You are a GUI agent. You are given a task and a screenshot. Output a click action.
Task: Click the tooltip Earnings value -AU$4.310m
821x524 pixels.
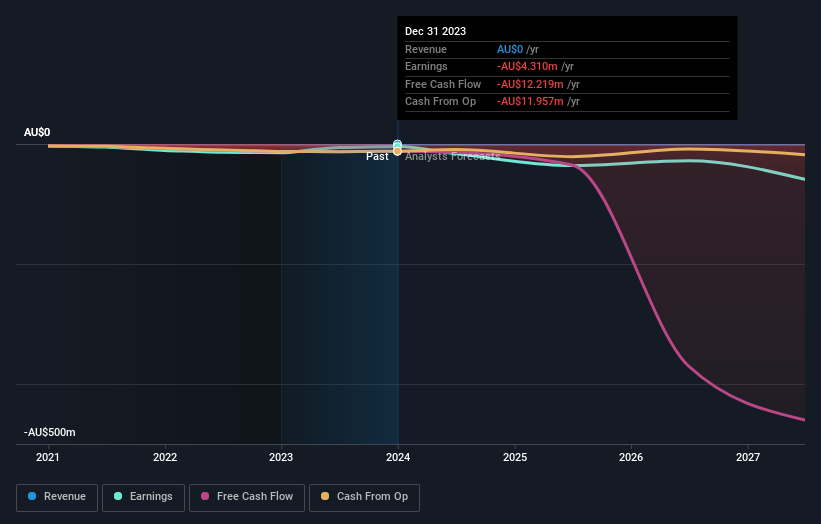click(527, 66)
